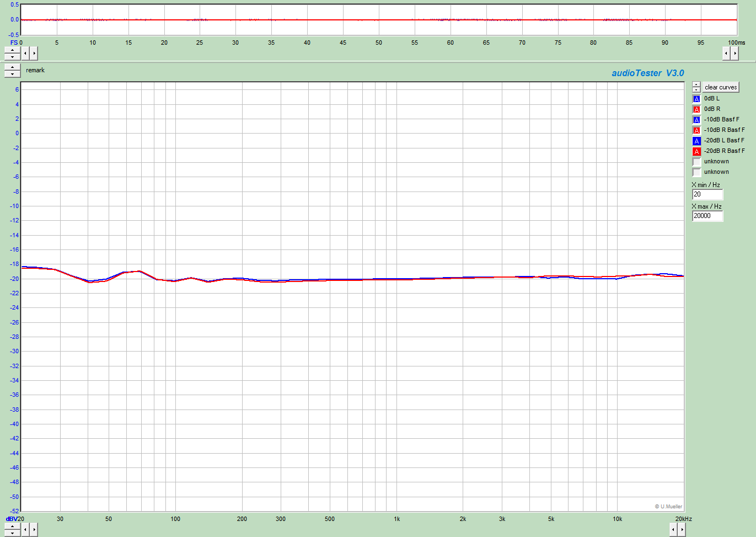This screenshot has height=537, width=756.
Task: Click the X max / Hz caption
Action: pyautogui.click(x=706, y=206)
